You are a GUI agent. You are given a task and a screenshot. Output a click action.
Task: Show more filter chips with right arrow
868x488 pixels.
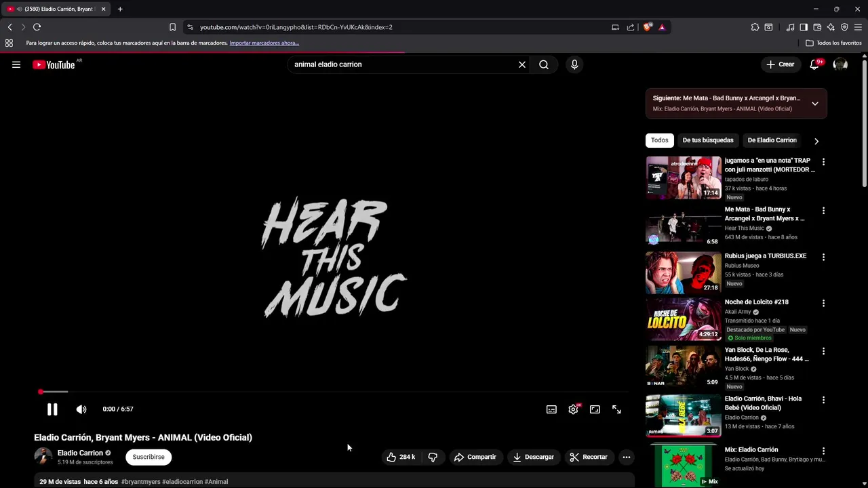(x=816, y=141)
